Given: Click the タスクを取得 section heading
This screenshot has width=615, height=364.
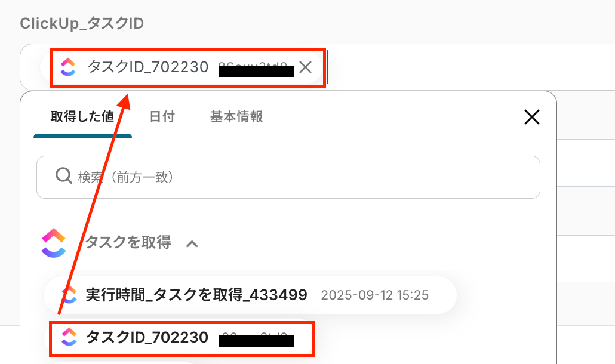Looking at the screenshot, I should point(128,242).
